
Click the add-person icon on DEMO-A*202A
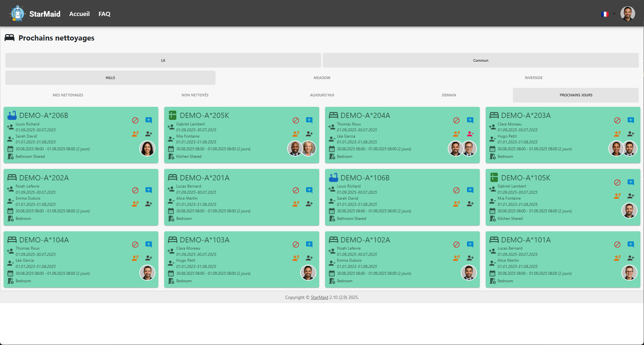tap(148, 204)
